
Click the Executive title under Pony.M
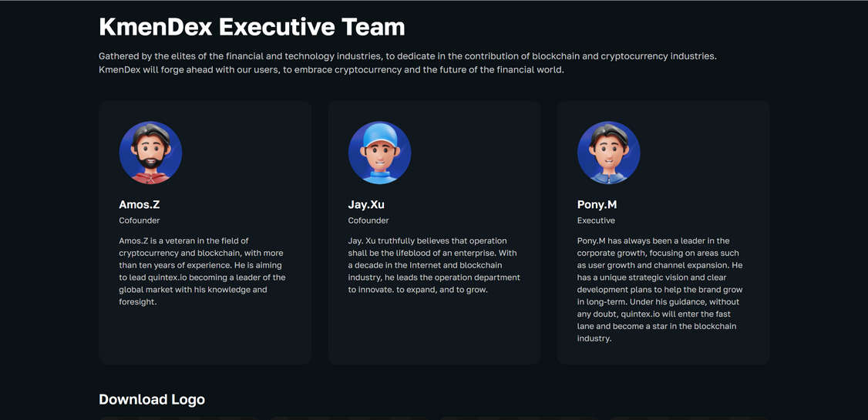(596, 220)
